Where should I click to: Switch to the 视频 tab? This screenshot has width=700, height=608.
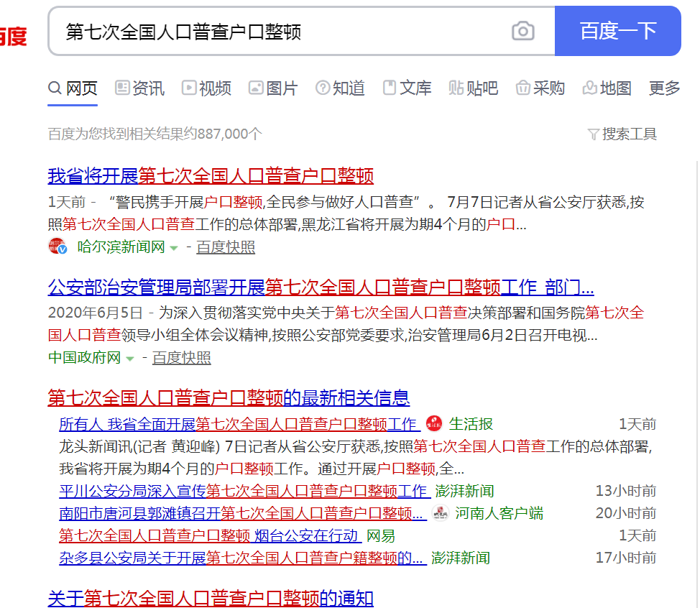tap(206, 88)
